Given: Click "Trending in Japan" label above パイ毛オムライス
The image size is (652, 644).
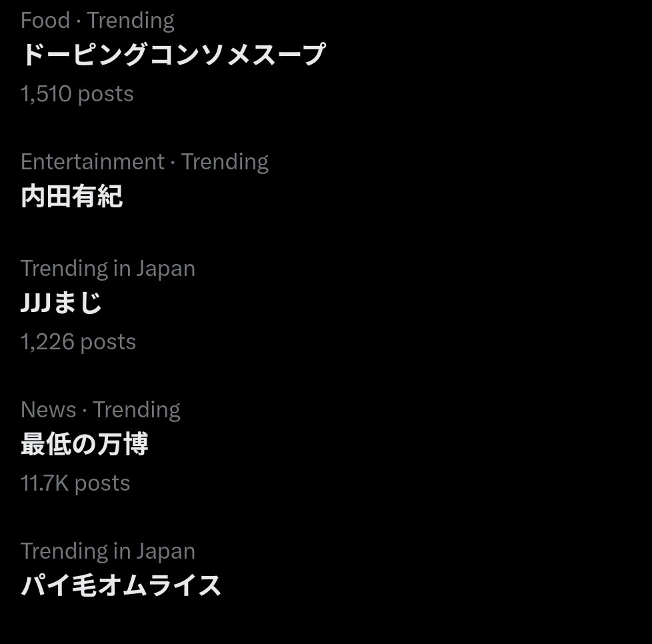Looking at the screenshot, I should (108, 552).
